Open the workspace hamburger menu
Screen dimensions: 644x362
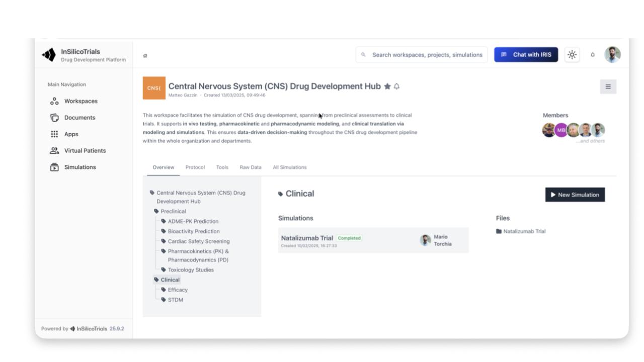point(608,86)
